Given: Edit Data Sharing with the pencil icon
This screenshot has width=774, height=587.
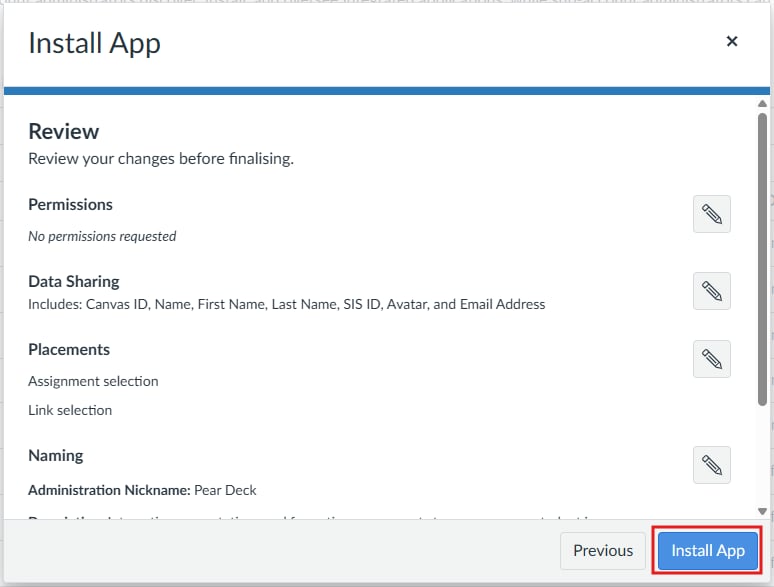Looking at the screenshot, I should point(711,291).
